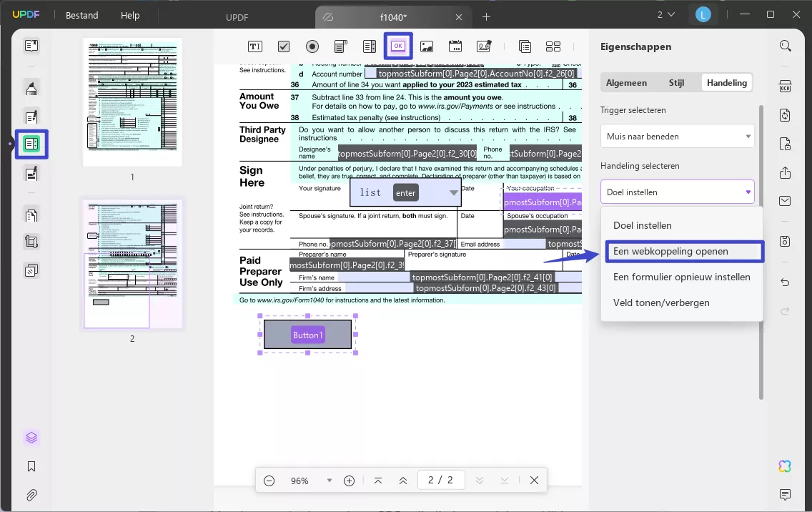Viewport: 812px width, 512px height.
Task: Open the Crop Pages tool
Action: pos(31,242)
